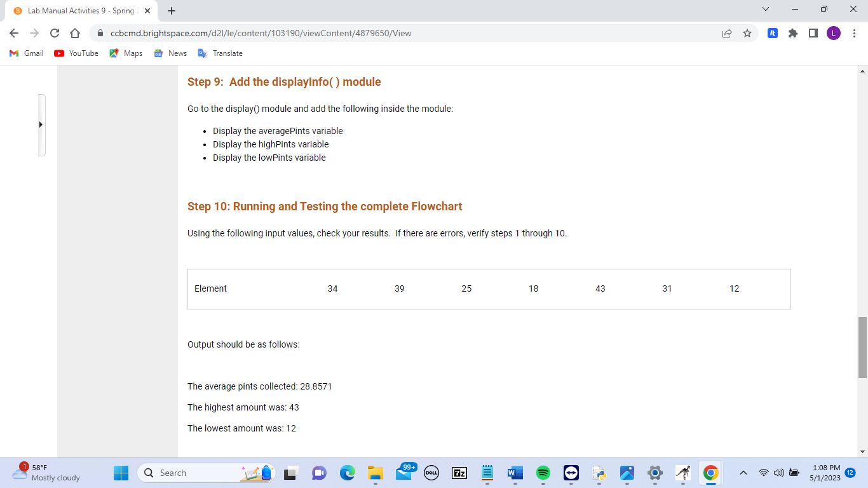868x488 pixels.
Task: Open the Chrome share icon
Action: point(727,33)
